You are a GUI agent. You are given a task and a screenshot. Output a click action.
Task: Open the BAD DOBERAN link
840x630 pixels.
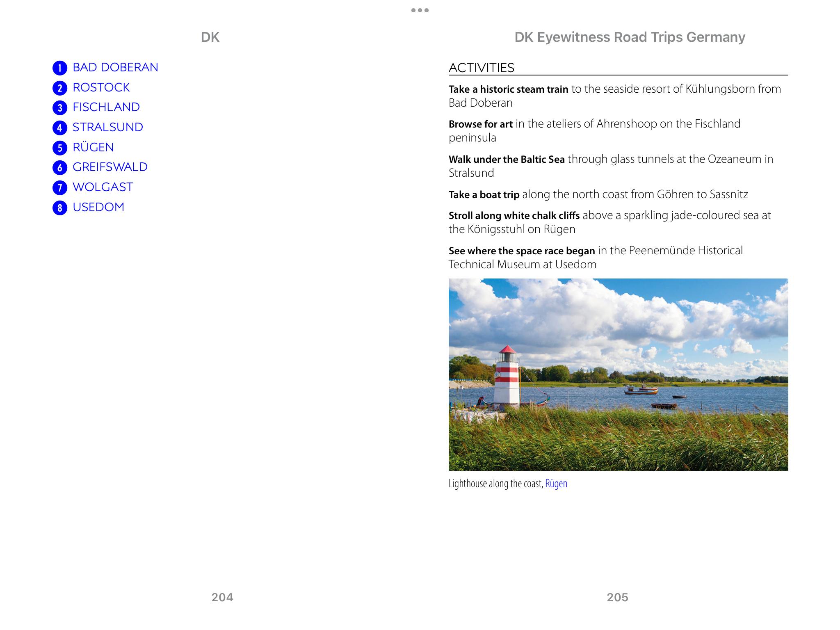[115, 67]
